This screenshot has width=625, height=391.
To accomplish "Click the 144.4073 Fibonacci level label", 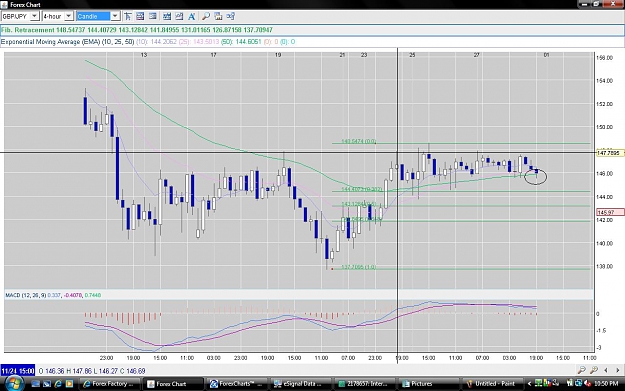I will click(x=362, y=189).
